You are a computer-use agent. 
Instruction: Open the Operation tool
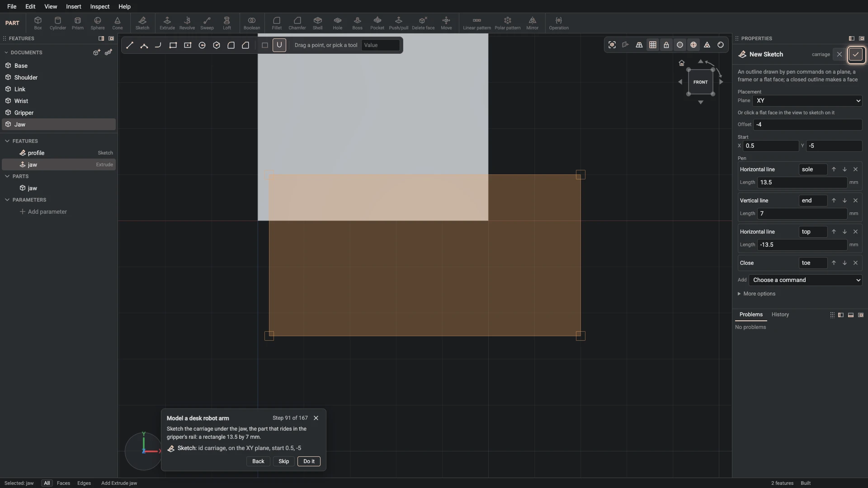coord(559,23)
